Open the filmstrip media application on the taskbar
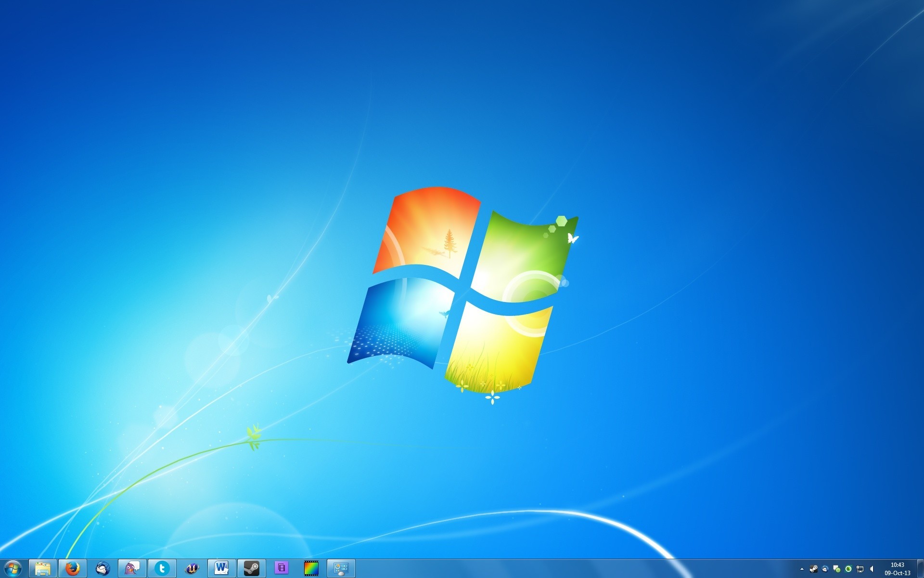Screen dimensions: 924x578 (x=311, y=568)
